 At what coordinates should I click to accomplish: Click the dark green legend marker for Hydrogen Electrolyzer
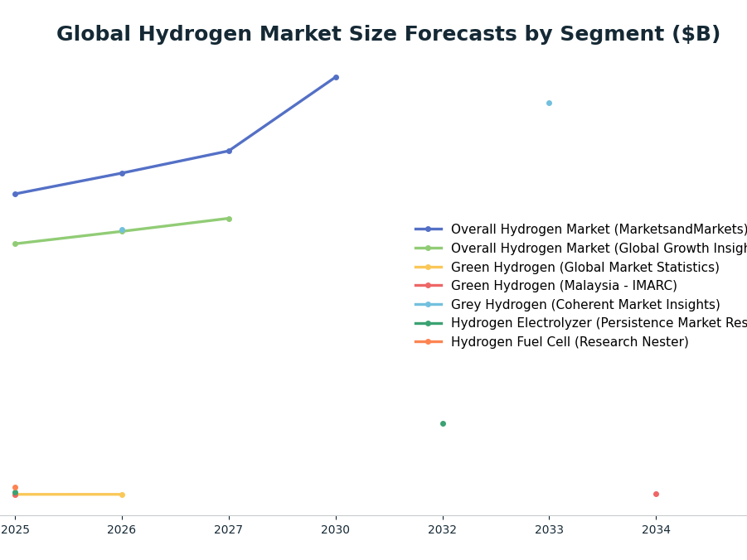(x=429, y=323)
